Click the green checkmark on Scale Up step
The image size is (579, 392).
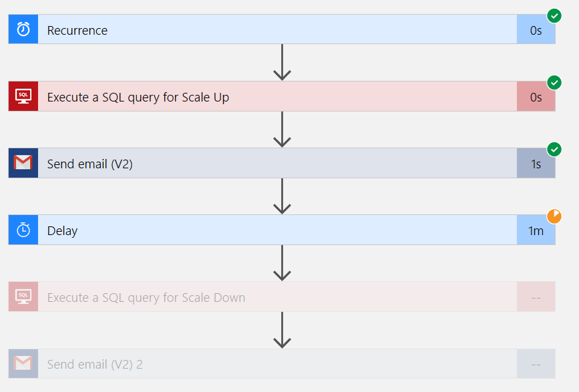click(554, 82)
